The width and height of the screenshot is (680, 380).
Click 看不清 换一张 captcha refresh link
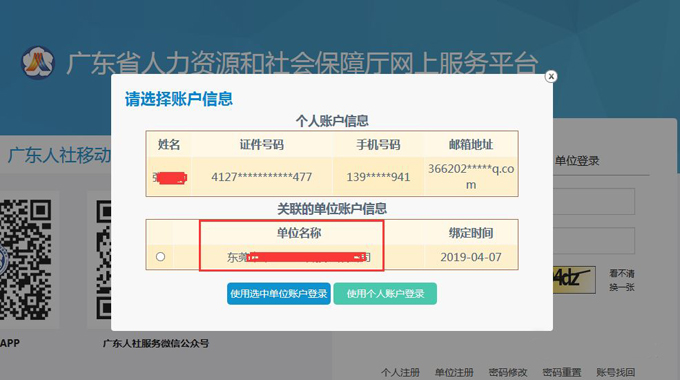tap(622, 280)
